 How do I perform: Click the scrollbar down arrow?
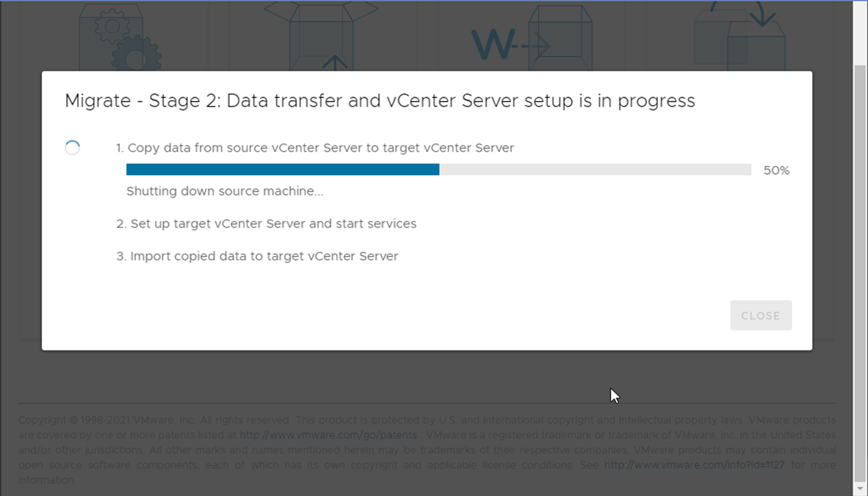tap(859, 489)
